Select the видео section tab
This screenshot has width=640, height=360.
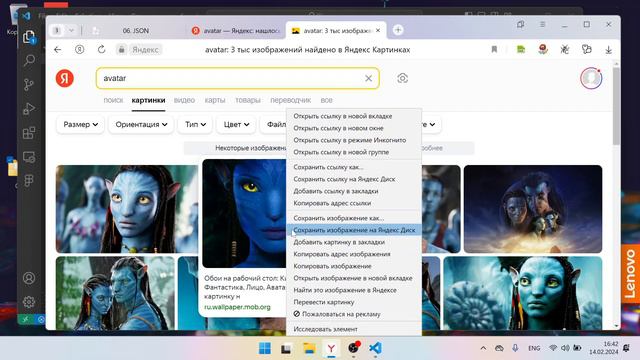click(x=184, y=100)
